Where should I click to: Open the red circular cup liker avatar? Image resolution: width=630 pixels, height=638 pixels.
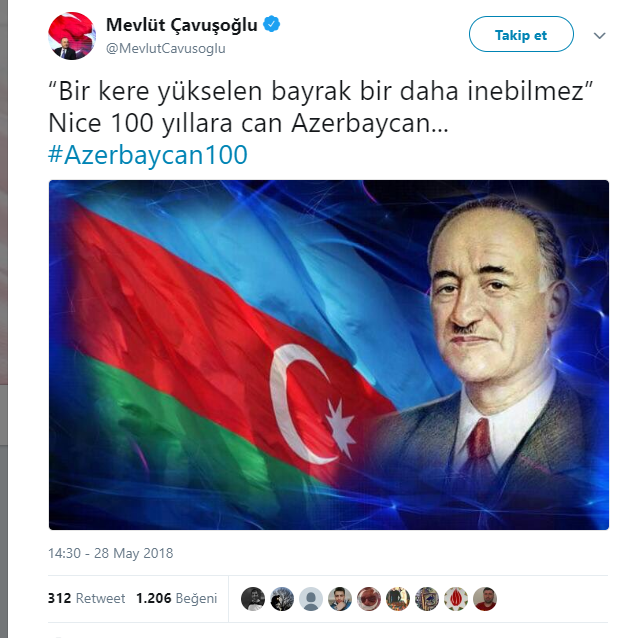pyautogui.click(x=369, y=599)
